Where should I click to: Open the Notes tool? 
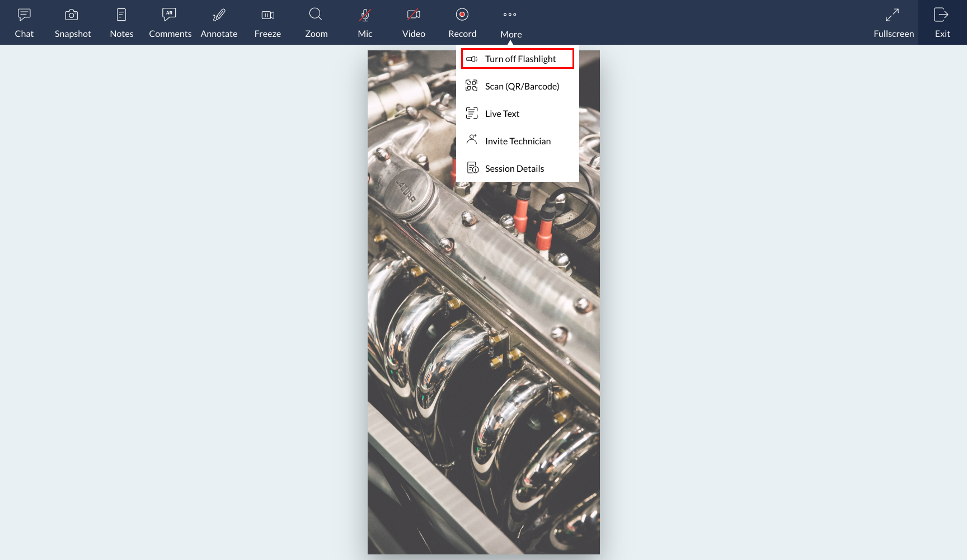[121, 22]
